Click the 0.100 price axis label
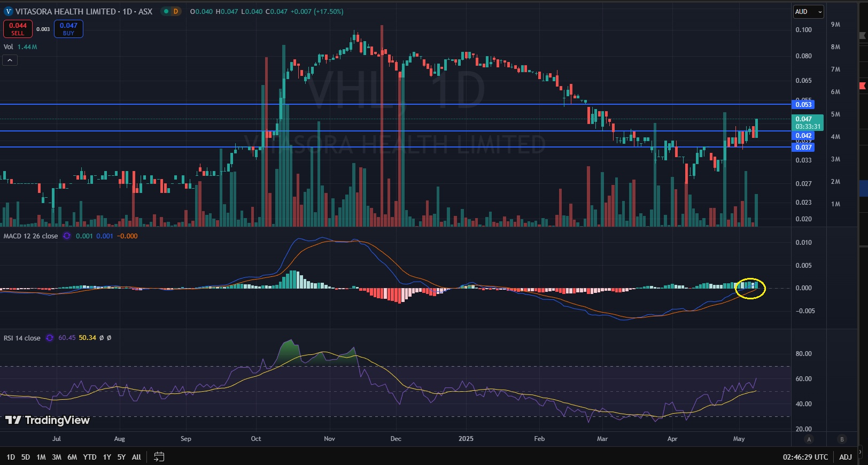 click(x=803, y=30)
